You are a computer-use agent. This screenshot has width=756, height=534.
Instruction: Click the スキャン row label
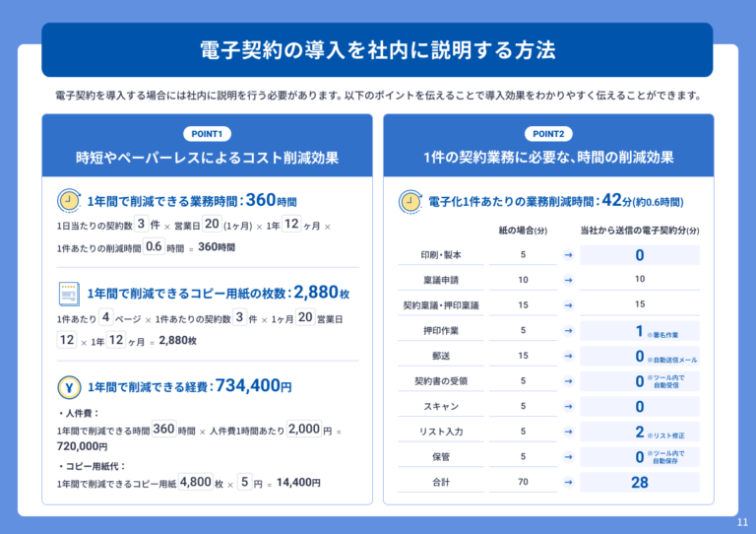(441, 407)
